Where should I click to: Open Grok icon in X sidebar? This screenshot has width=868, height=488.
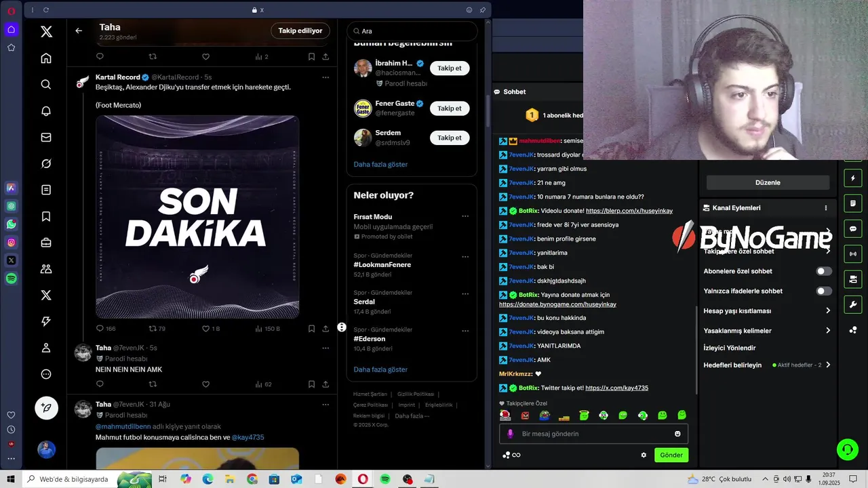46,163
